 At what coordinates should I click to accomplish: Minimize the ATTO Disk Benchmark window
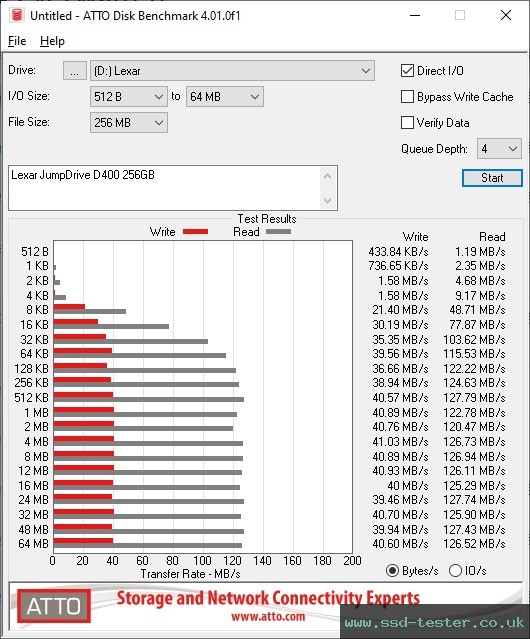(415, 15)
